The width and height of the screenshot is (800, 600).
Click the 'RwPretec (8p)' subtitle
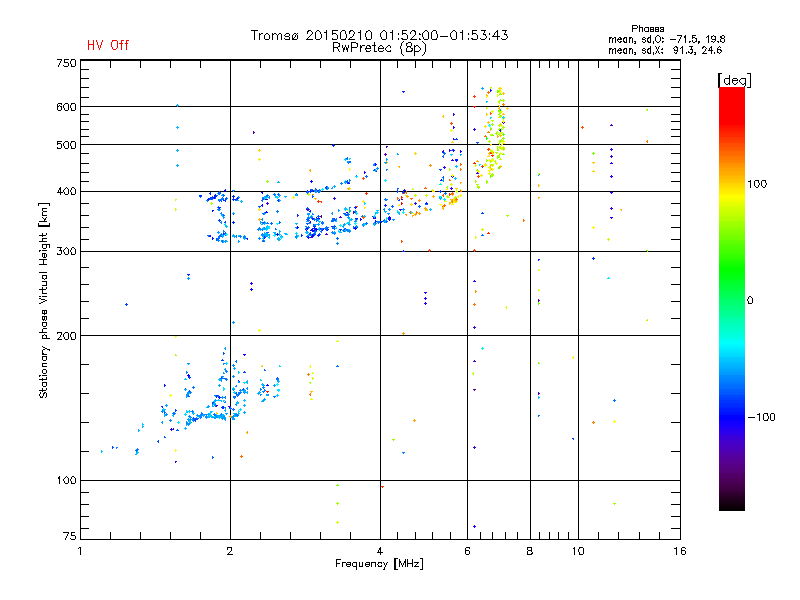(x=379, y=48)
